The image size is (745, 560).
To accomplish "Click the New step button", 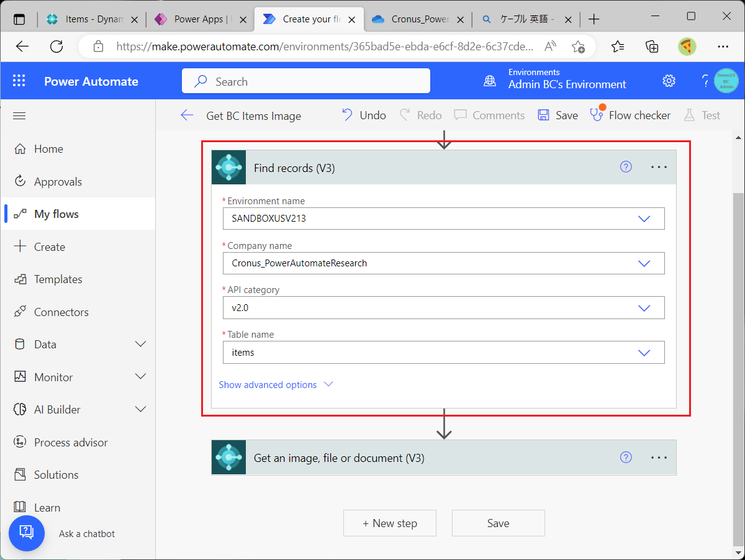I will (x=390, y=523).
